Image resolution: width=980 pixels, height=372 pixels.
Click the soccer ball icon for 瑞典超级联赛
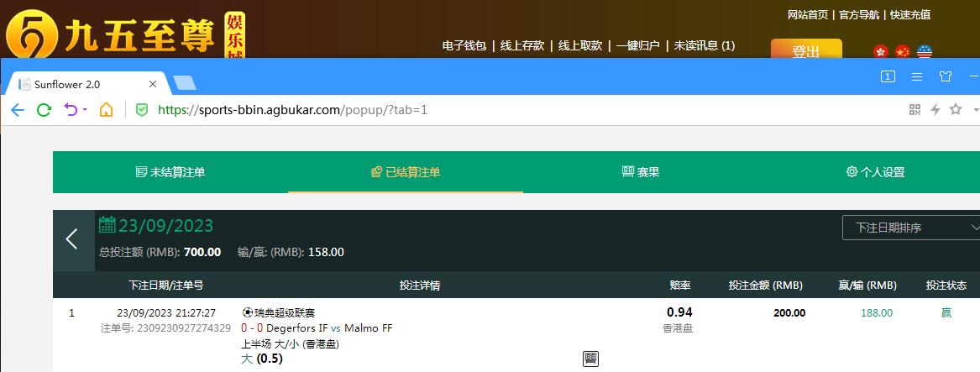248,312
